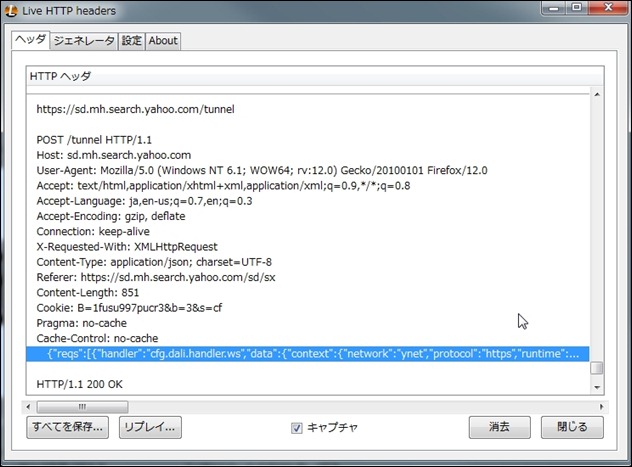632x467 pixels.
Task: Select the POST /tunnel HTTP/1.1 line
Action: click(x=94, y=140)
